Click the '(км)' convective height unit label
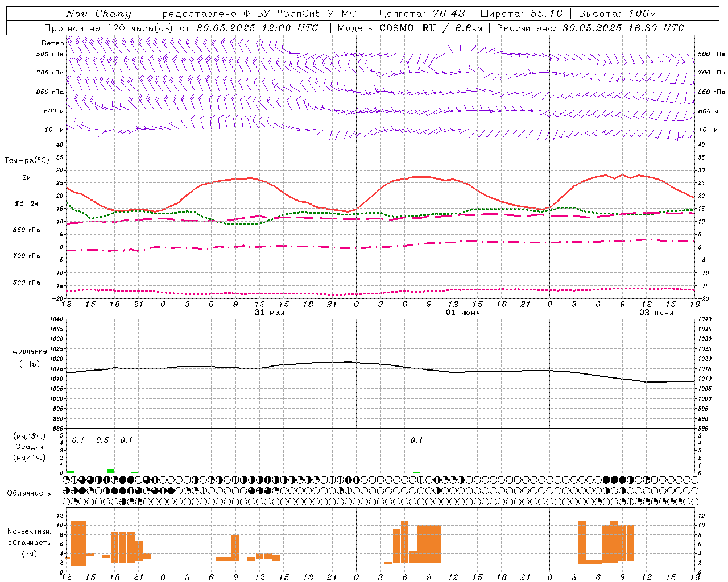The height and width of the screenshot is (582, 728). click(30, 554)
